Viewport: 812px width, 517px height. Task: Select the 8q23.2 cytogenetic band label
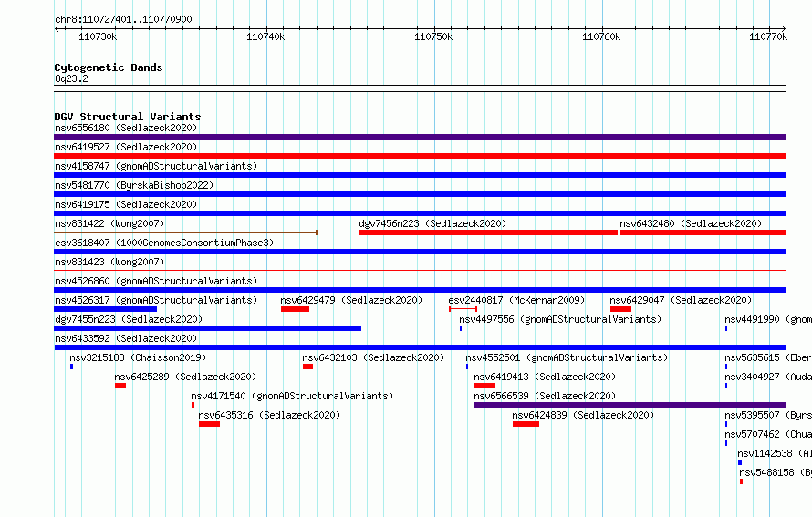click(71, 78)
